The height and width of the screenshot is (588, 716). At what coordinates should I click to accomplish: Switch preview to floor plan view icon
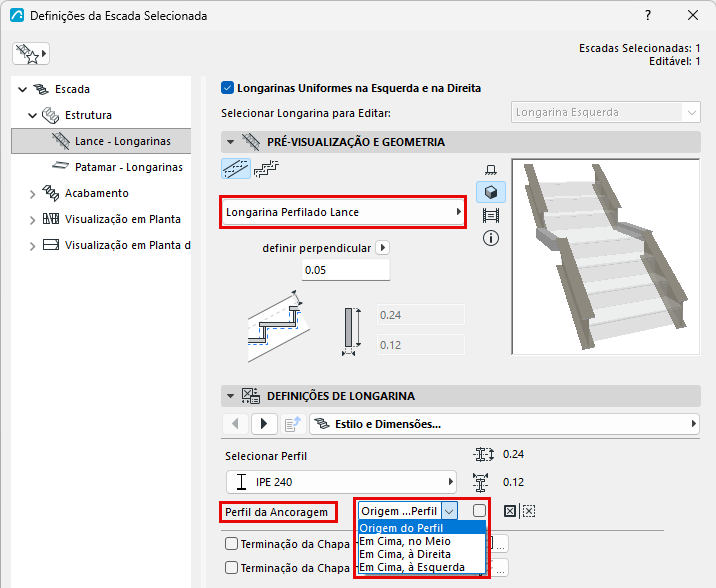tap(491, 170)
